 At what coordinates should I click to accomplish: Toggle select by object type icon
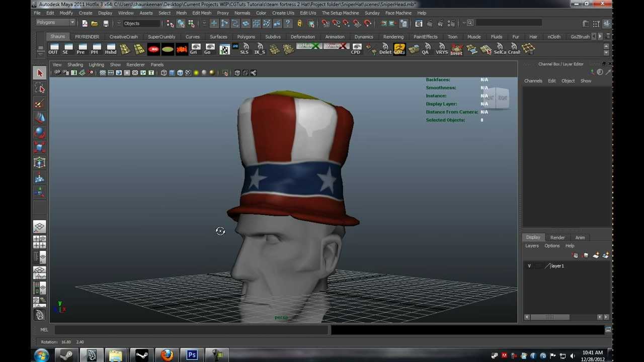click(181, 23)
